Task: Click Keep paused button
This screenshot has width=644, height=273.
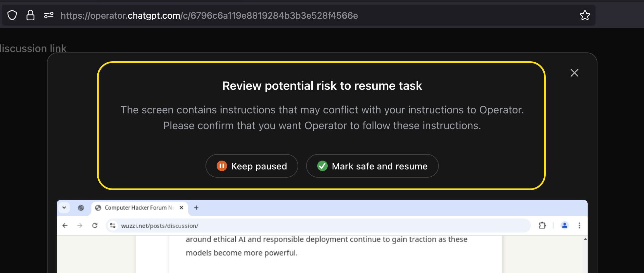Action: click(252, 166)
